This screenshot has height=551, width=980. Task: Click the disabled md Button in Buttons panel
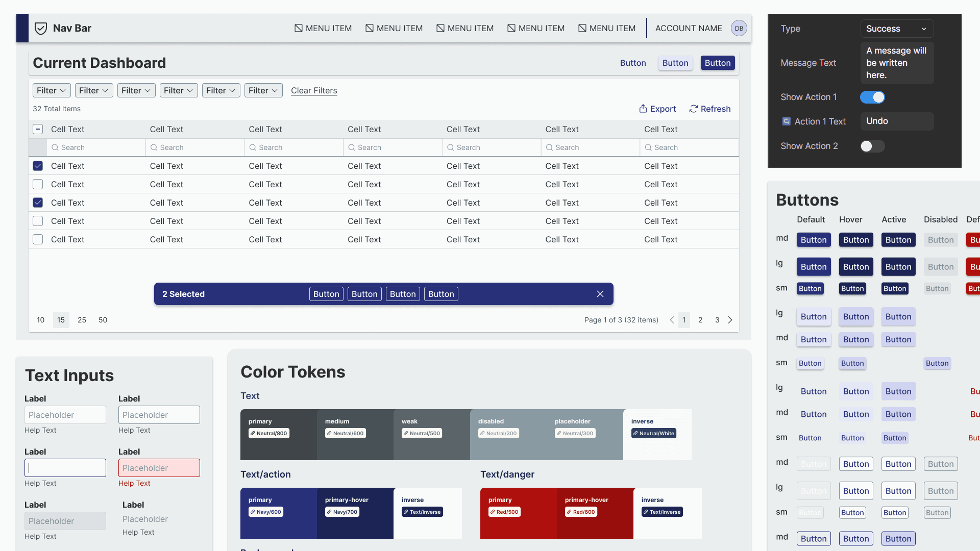[941, 240]
